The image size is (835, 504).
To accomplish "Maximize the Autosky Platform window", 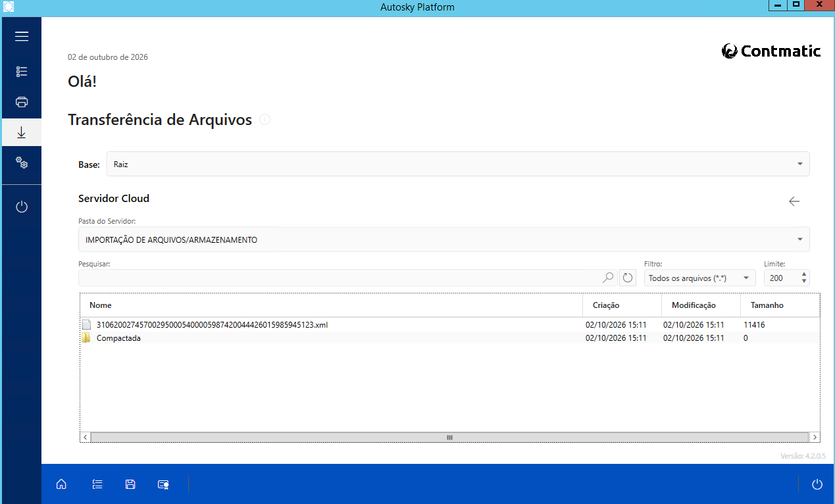I will 796,5.
